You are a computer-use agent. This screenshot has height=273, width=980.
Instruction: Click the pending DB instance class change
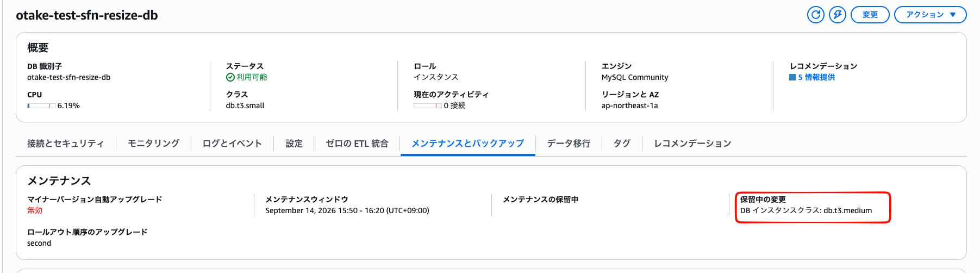click(x=806, y=210)
